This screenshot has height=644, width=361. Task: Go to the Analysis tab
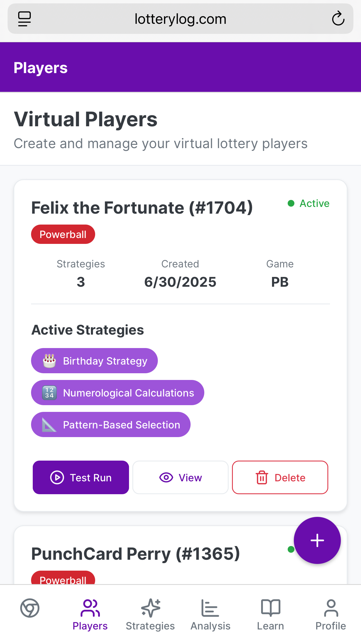tap(210, 614)
